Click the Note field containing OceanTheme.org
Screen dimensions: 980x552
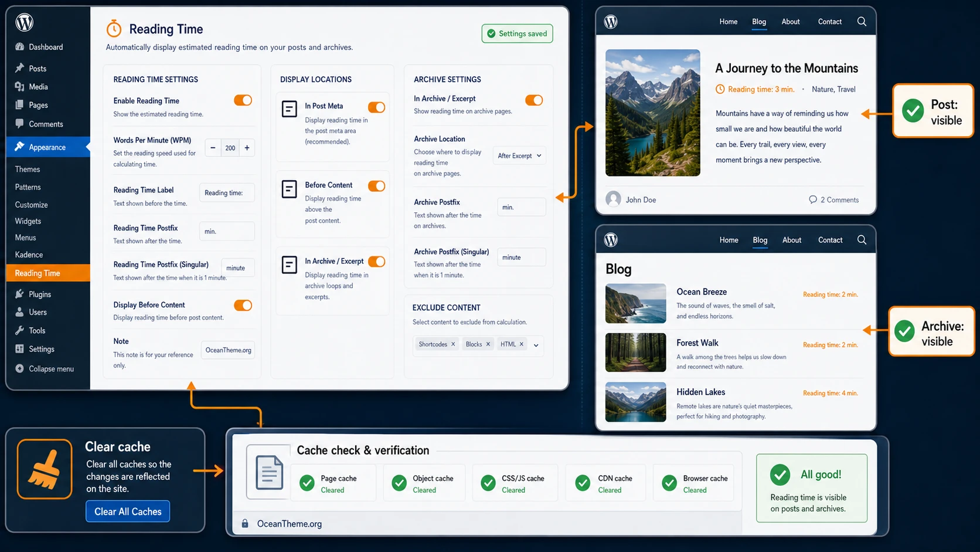tap(229, 350)
